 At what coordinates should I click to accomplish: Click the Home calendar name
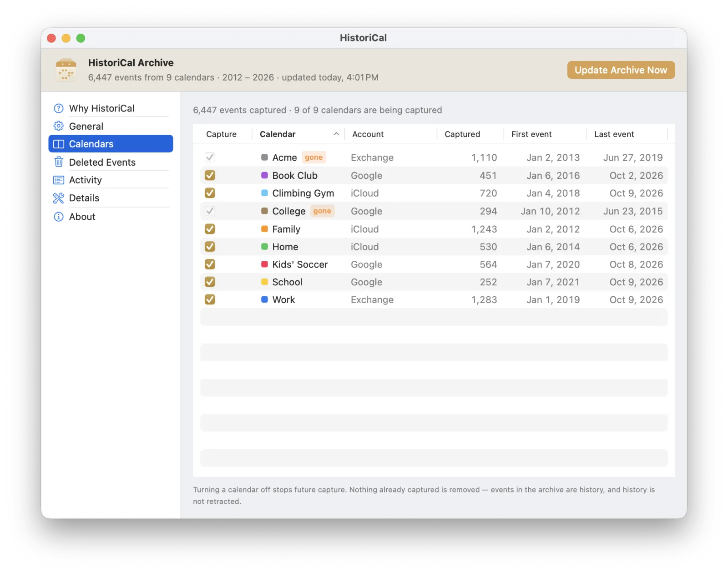click(285, 247)
